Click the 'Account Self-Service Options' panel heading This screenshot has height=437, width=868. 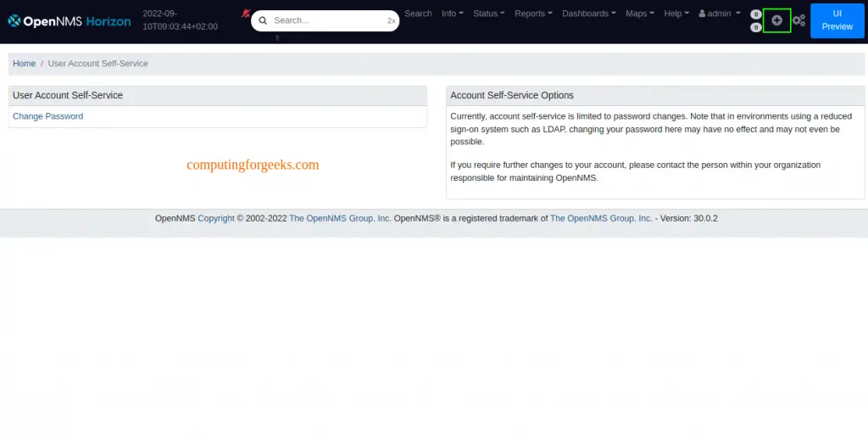tap(512, 95)
